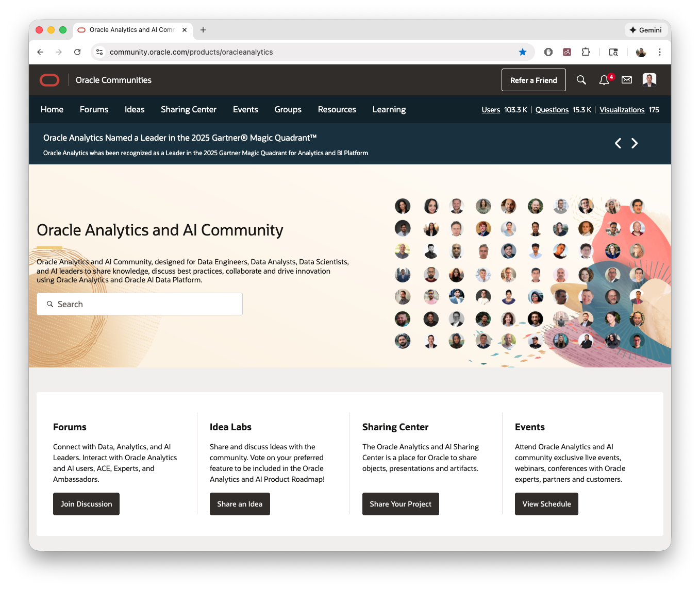Open the site information icon in address bar
Screen dimensions: 700x589
(x=99, y=52)
